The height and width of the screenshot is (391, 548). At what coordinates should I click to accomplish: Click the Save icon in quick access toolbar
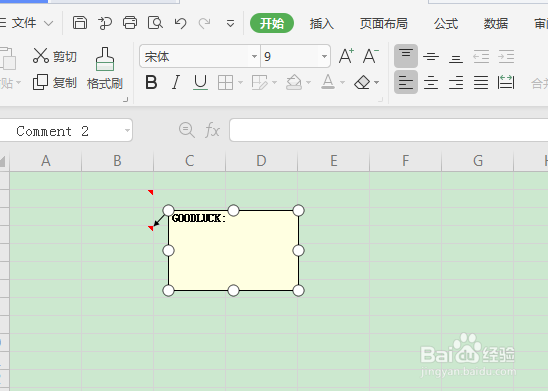[x=80, y=23]
